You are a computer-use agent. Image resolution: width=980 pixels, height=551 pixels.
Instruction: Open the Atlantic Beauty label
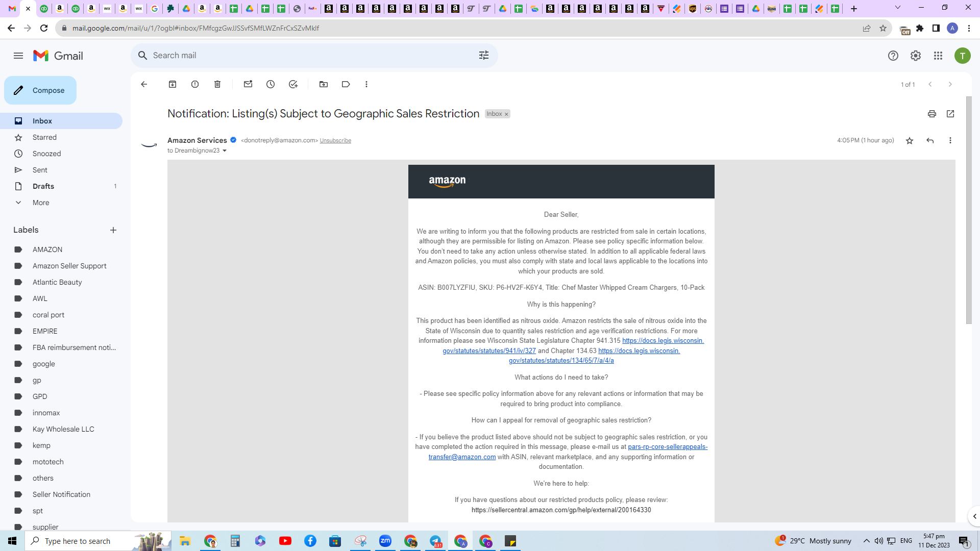pyautogui.click(x=61, y=282)
